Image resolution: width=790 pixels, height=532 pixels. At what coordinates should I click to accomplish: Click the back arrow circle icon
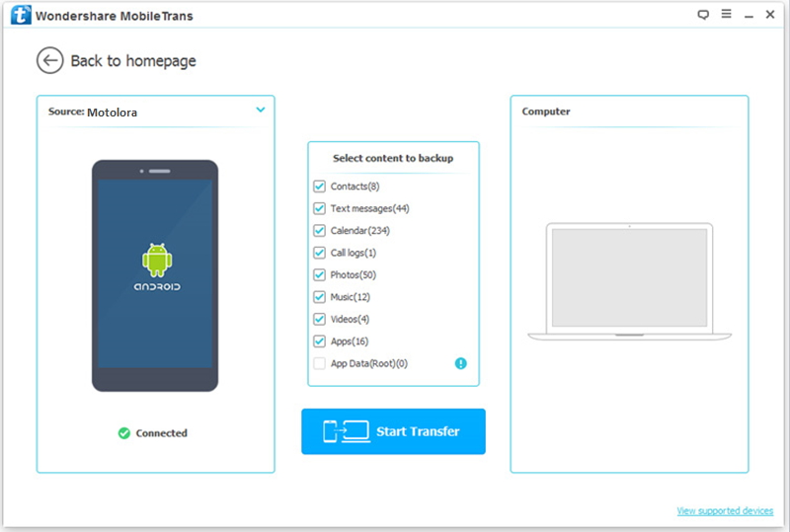point(50,61)
